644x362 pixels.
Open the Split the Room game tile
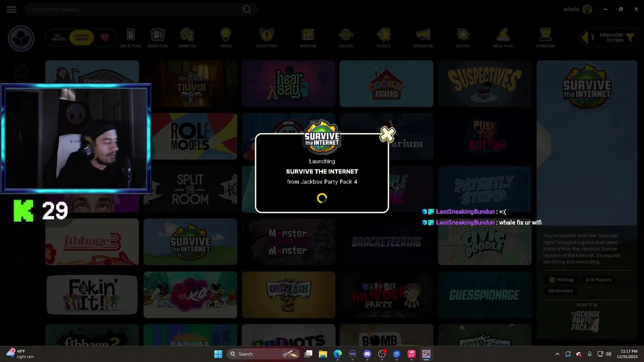tap(190, 189)
